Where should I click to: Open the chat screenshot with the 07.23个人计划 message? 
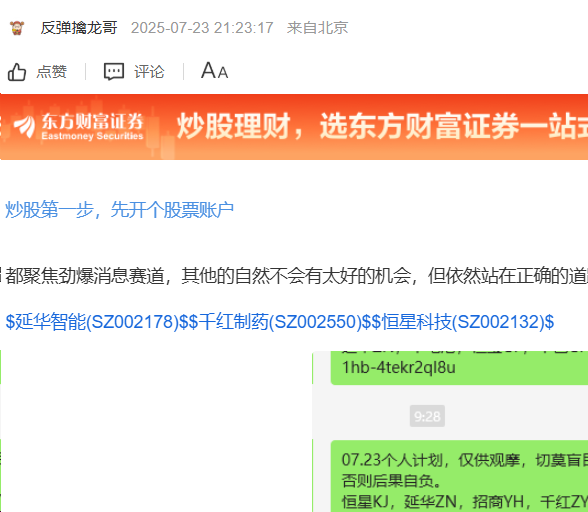pyautogui.click(x=450, y=431)
